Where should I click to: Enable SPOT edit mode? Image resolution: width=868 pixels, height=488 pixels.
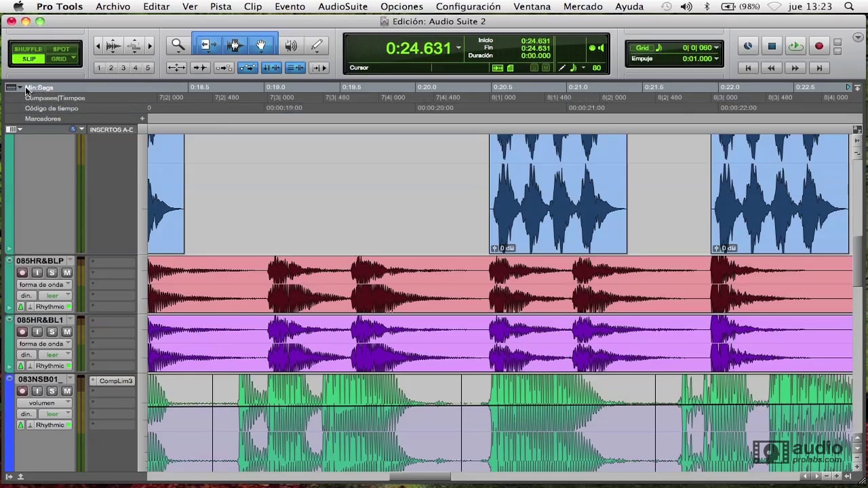click(61, 49)
